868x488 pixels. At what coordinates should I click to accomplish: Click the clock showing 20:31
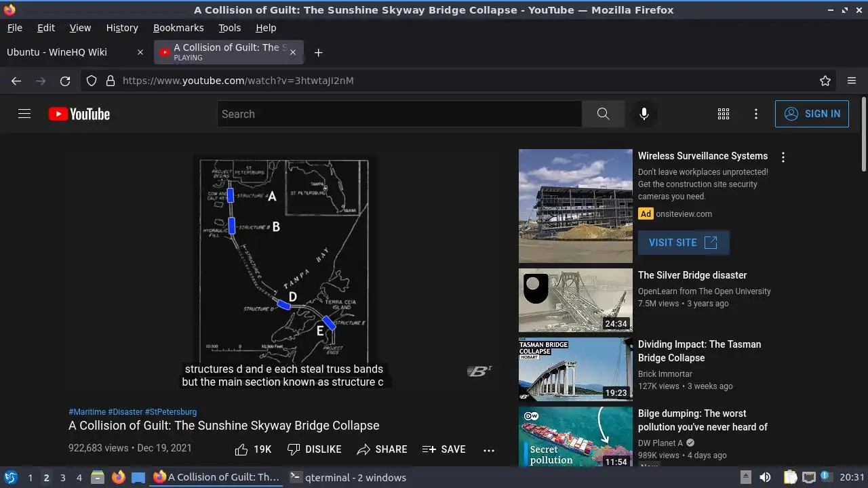pos(852,477)
